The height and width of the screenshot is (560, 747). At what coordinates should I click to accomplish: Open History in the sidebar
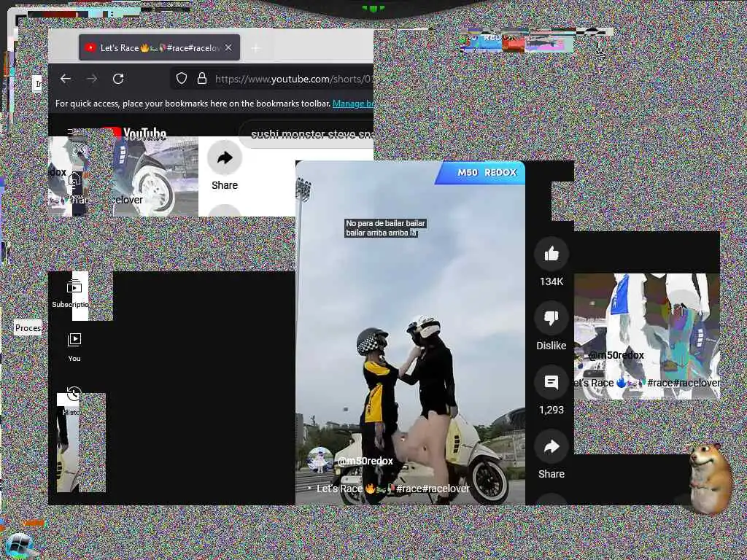point(74,401)
